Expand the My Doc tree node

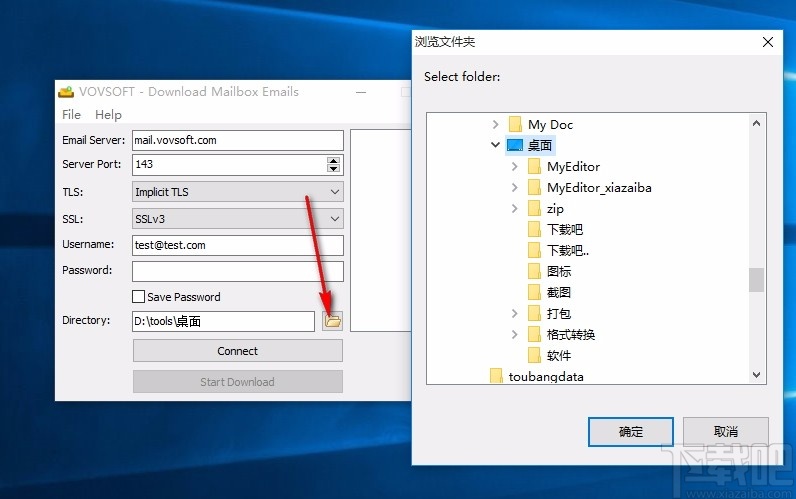(x=495, y=124)
